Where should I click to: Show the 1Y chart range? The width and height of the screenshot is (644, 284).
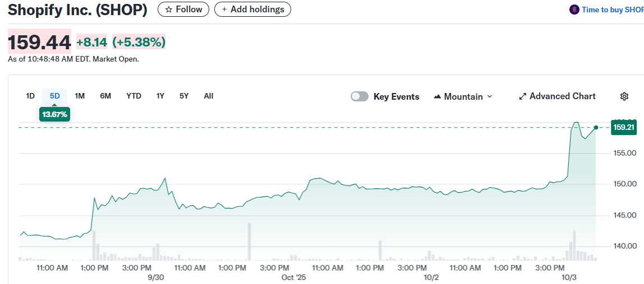pyautogui.click(x=160, y=96)
